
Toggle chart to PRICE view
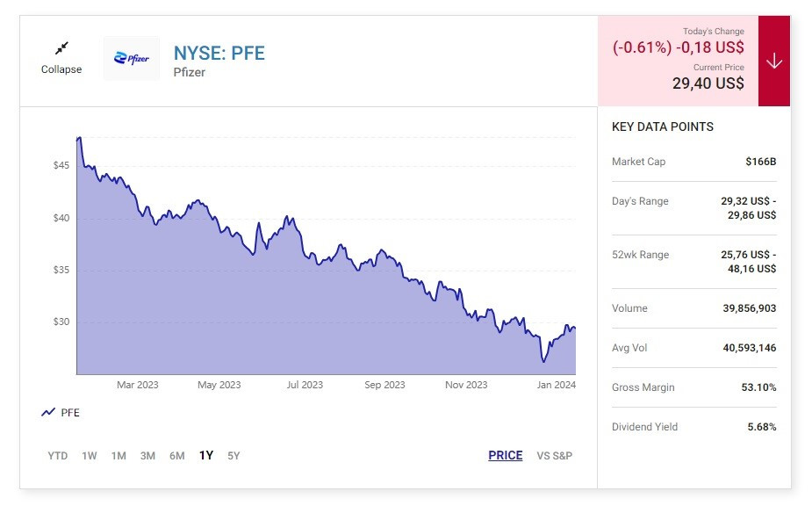click(506, 455)
